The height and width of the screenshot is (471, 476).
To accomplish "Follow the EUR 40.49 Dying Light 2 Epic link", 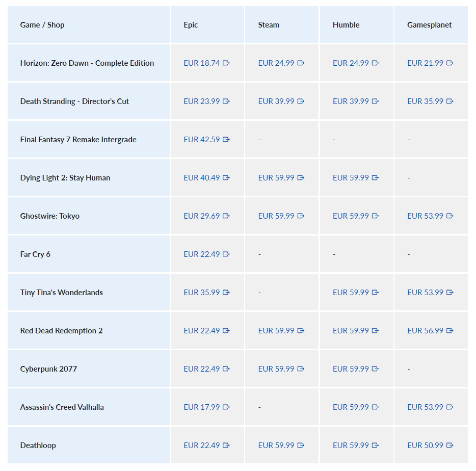I will point(202,178).
